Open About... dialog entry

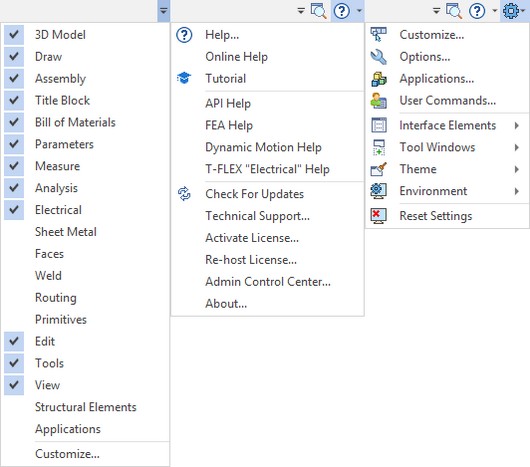point(226,304)
